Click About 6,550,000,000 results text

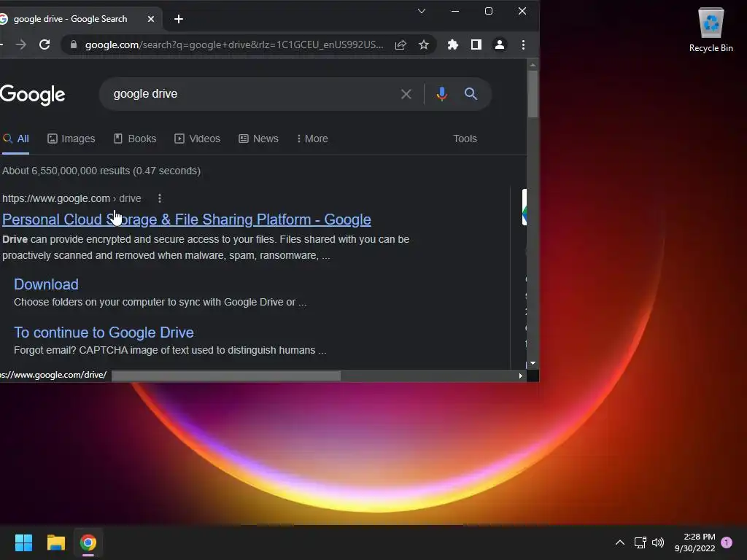tap(101, 171)
